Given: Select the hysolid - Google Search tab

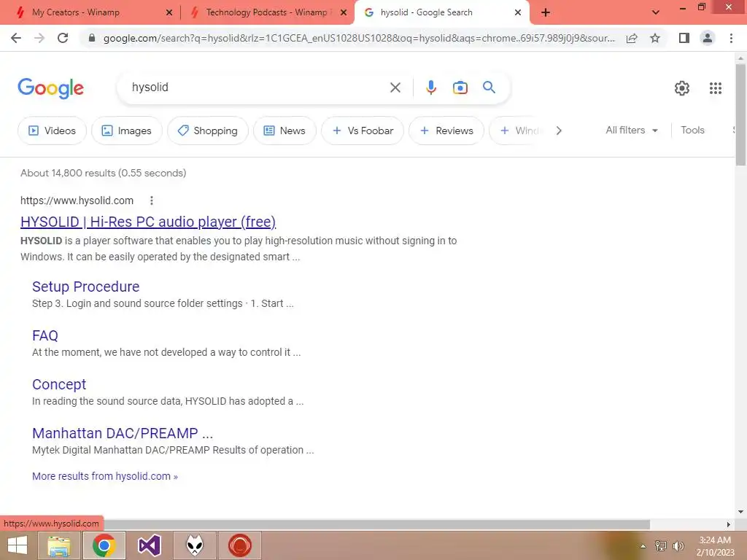Looking at the screenshot, I should click(441, 12).
